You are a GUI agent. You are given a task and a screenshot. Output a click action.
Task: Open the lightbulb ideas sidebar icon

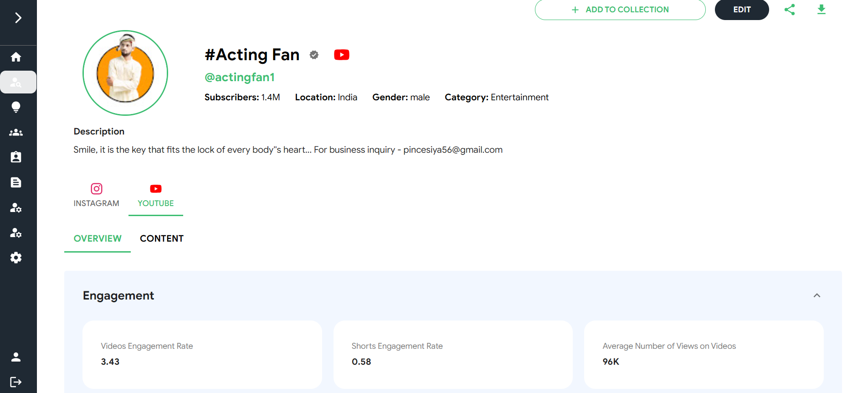pyautogui.click(x=16, y=107)
